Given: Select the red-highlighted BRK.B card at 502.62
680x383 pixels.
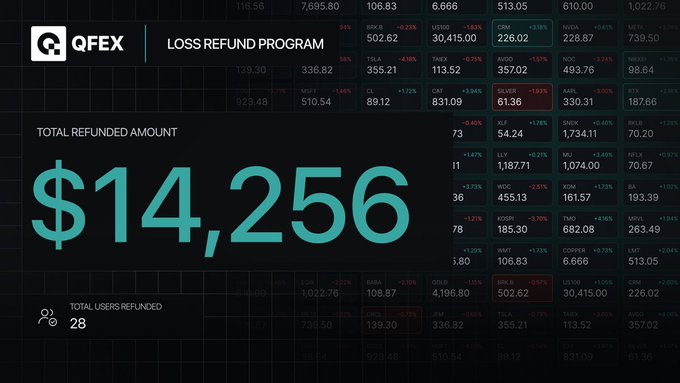Looking at the screenshot, I should [x=522, y=288].
